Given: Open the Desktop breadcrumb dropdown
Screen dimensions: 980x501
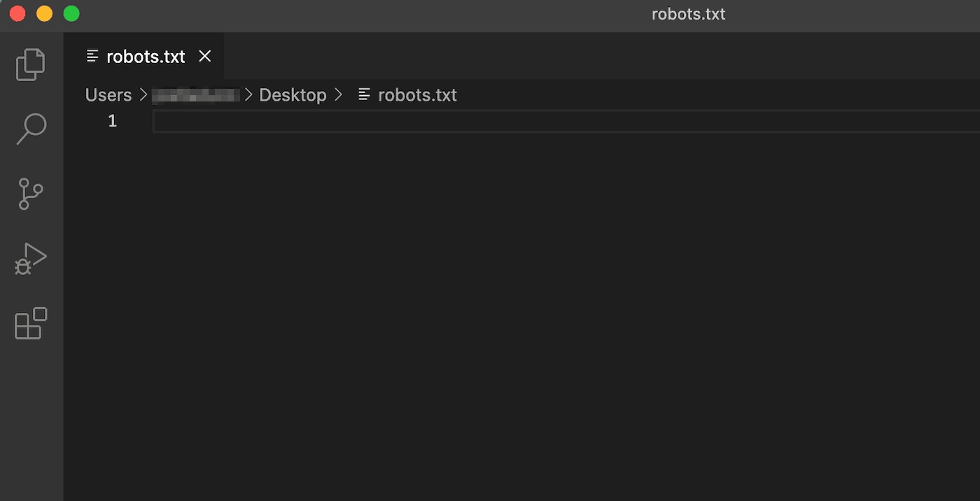Looking at the screenshot, I should pyautogui.click(x=293, y=94).
